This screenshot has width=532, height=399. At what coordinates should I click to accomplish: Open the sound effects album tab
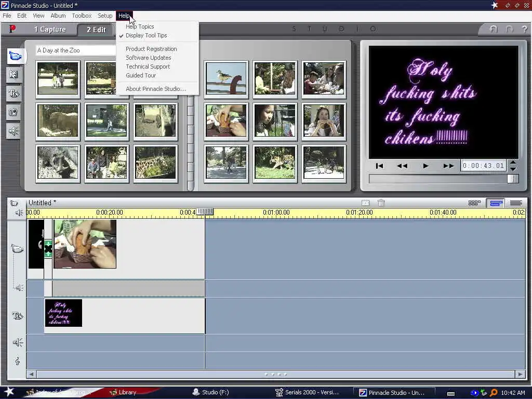click(x=14, y=131)
